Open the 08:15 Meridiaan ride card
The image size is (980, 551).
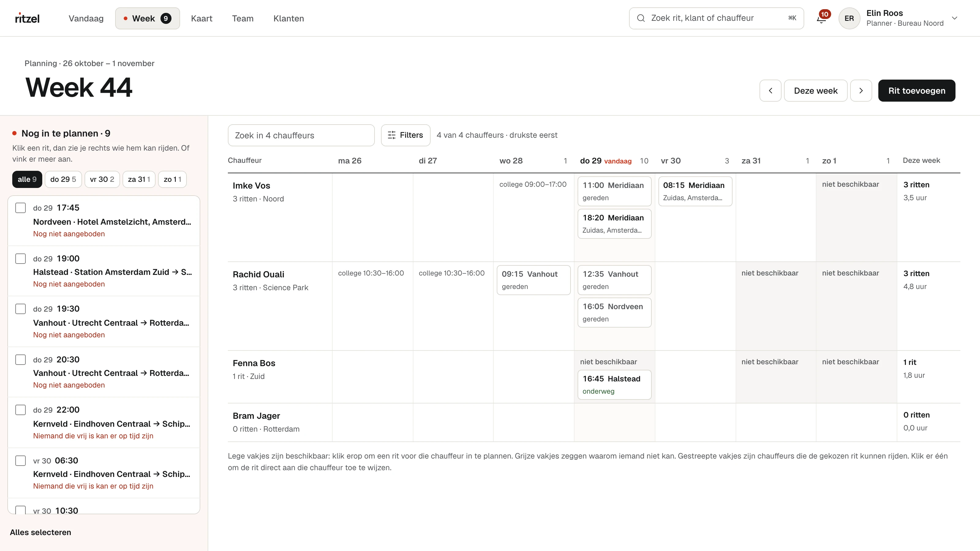point(695,191)
